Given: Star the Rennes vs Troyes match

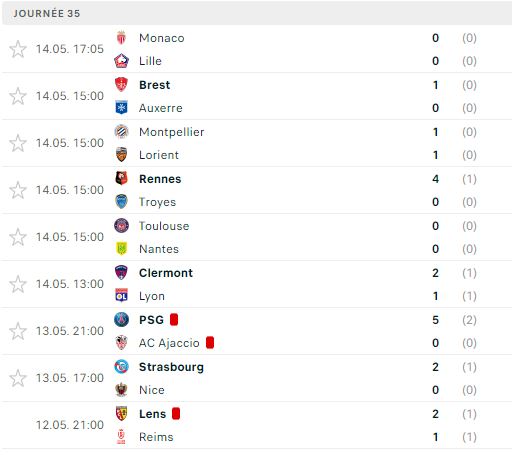Looking at the screenshot, I should click(18, 190).
